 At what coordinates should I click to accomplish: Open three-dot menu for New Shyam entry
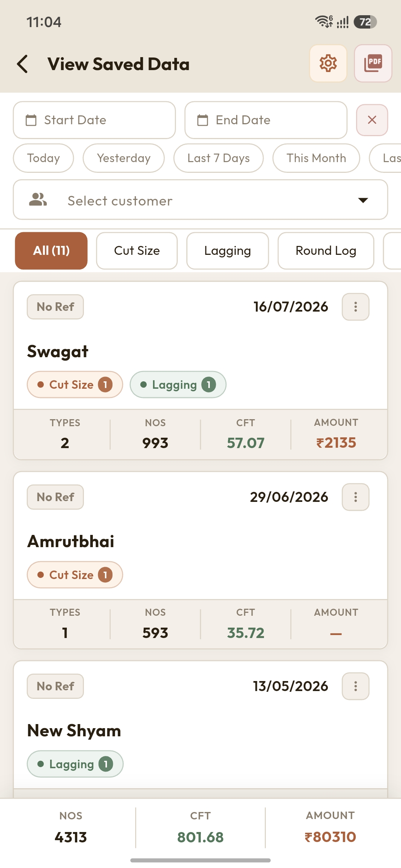pyautogui.click(x=355, y=686)
